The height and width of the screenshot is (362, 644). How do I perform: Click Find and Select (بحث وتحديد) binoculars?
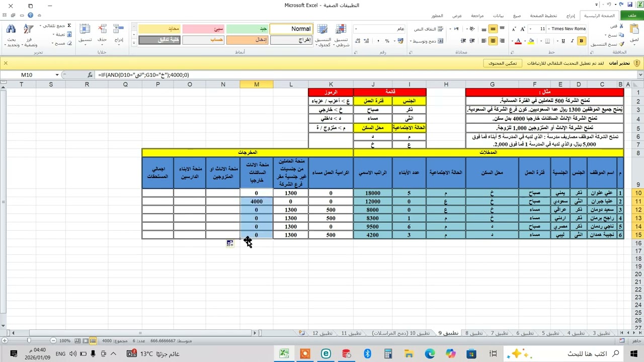[11, 30]
